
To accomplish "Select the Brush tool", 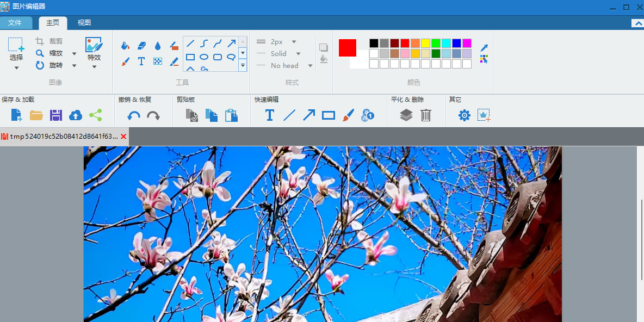I will (125, 61).
